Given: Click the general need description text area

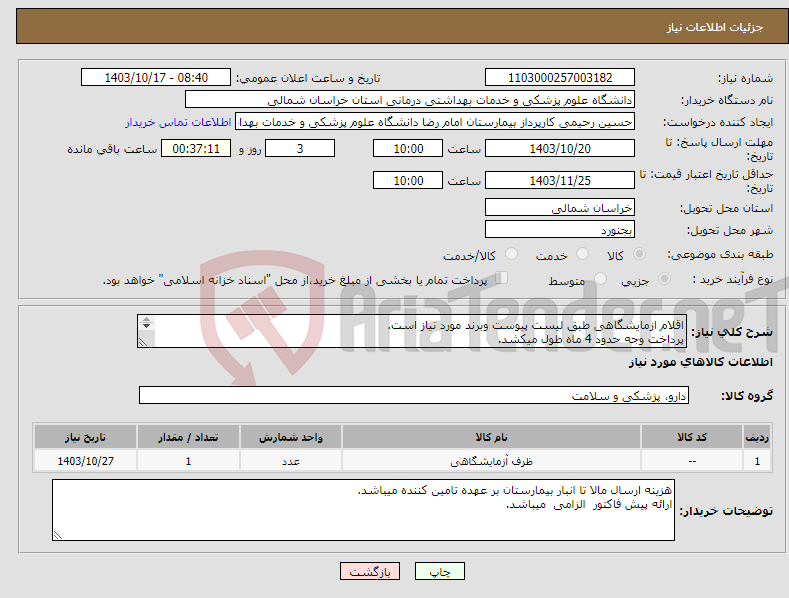Looking at the screenshot, I should [x=412, y=331].
